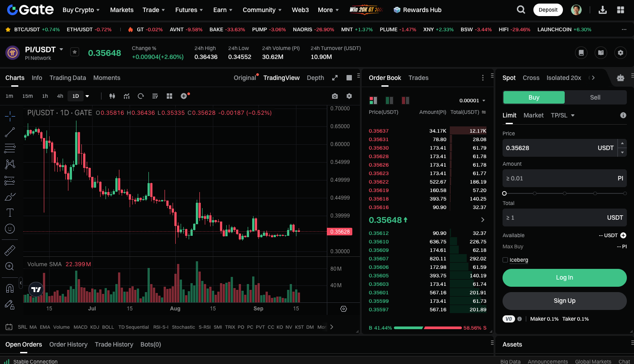
Task: Activate the zoom in tool
Action: 10,266
